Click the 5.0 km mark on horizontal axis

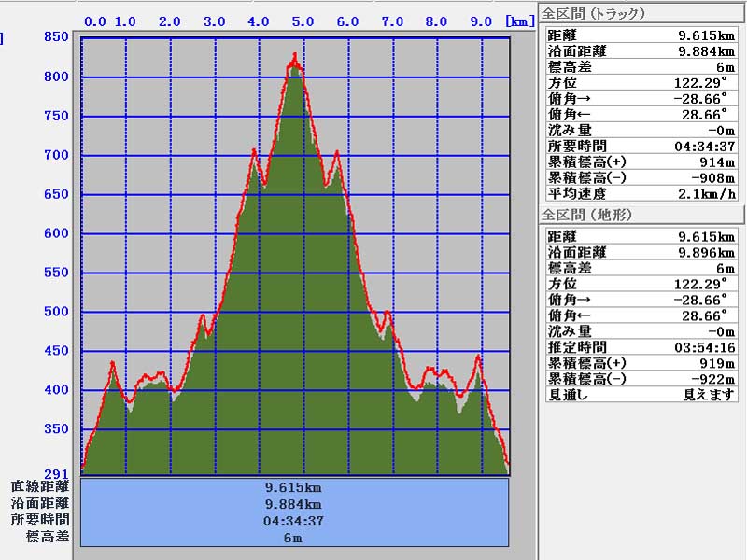(x=303, y=21)
